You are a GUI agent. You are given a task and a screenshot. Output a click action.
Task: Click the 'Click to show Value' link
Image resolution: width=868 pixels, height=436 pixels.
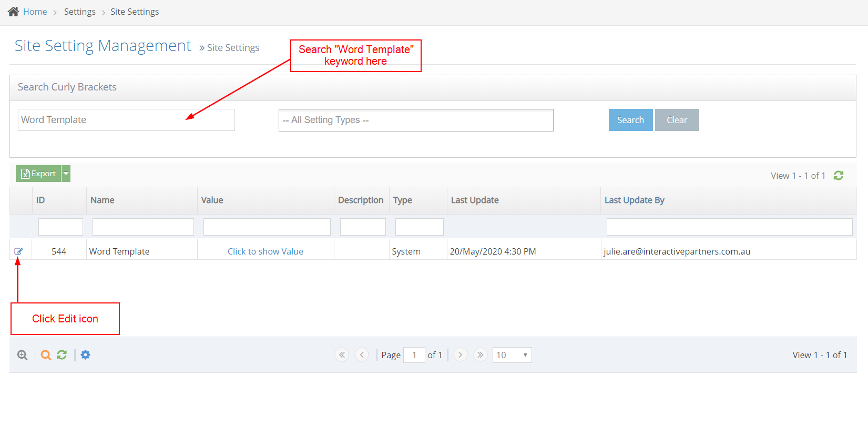click(265, 251)
